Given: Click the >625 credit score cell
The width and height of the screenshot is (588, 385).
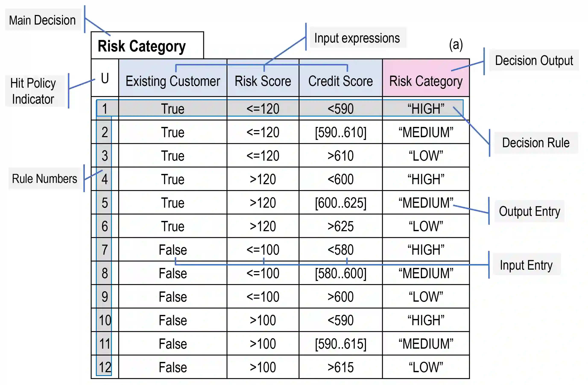Looking at the screenshot, I should coord(341,226).
